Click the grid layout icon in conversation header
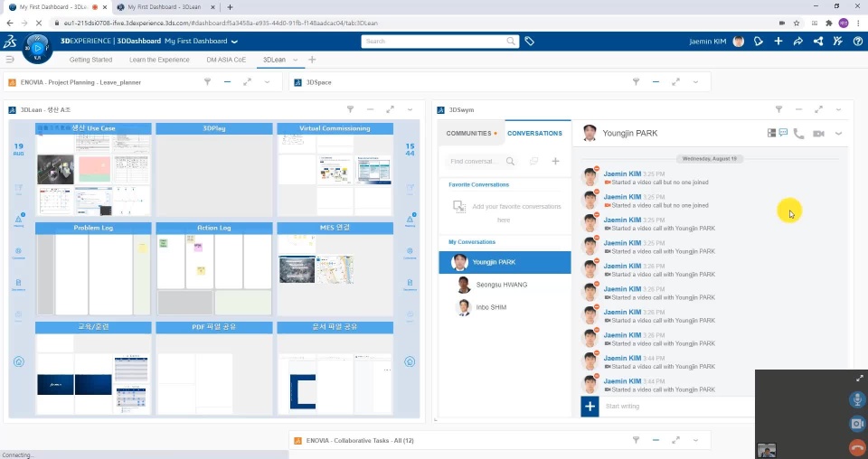 pos(771,133)
